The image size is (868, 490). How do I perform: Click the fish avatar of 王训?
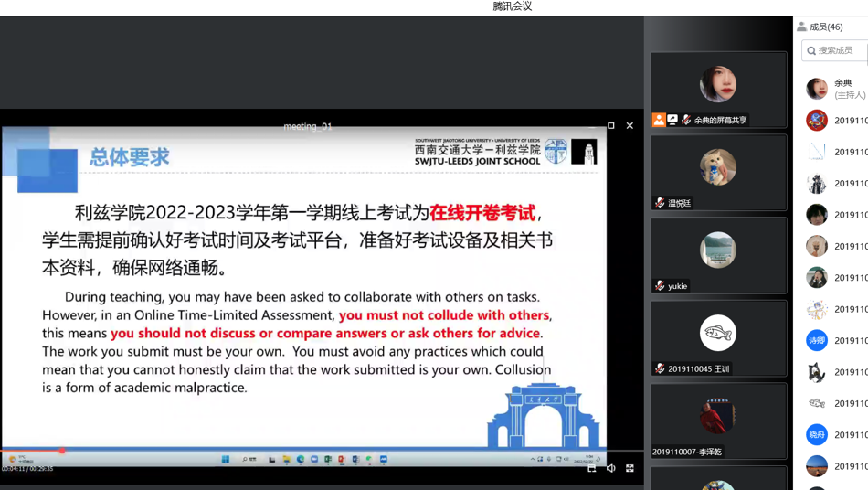click(718, 333)
